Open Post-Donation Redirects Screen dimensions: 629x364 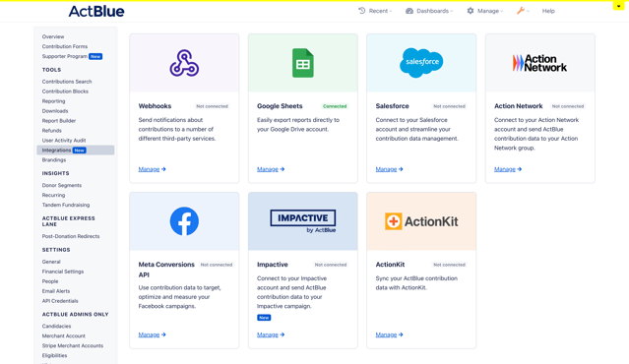tap(71, 236)
